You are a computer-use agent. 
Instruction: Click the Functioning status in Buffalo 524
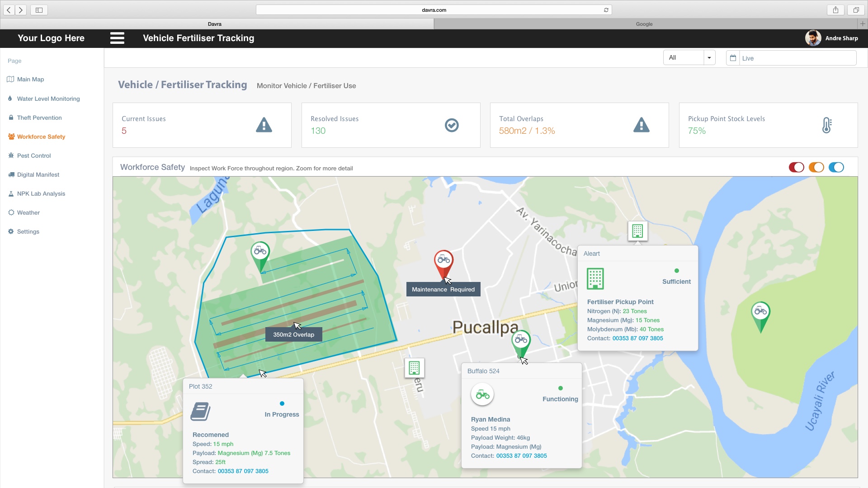tap(561, 399)
